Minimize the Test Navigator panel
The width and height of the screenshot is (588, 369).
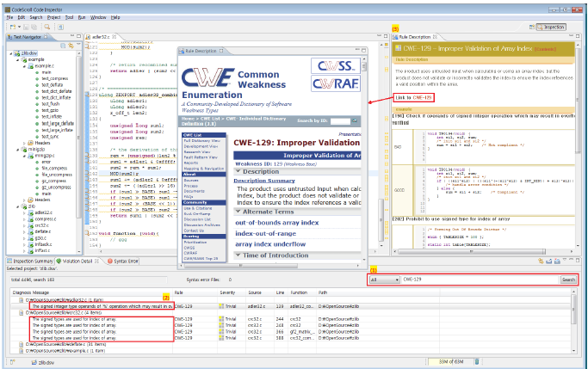click(x=72, y=36)
